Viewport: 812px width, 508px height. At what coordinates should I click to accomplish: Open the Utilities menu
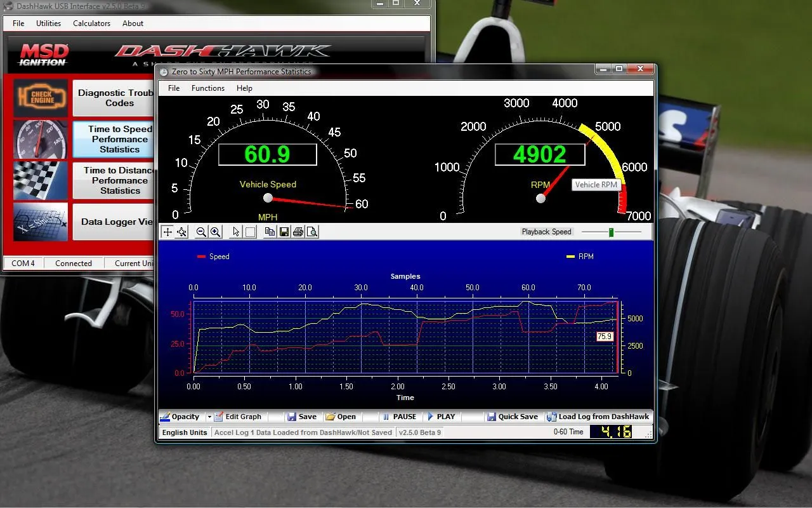[48, 23]
